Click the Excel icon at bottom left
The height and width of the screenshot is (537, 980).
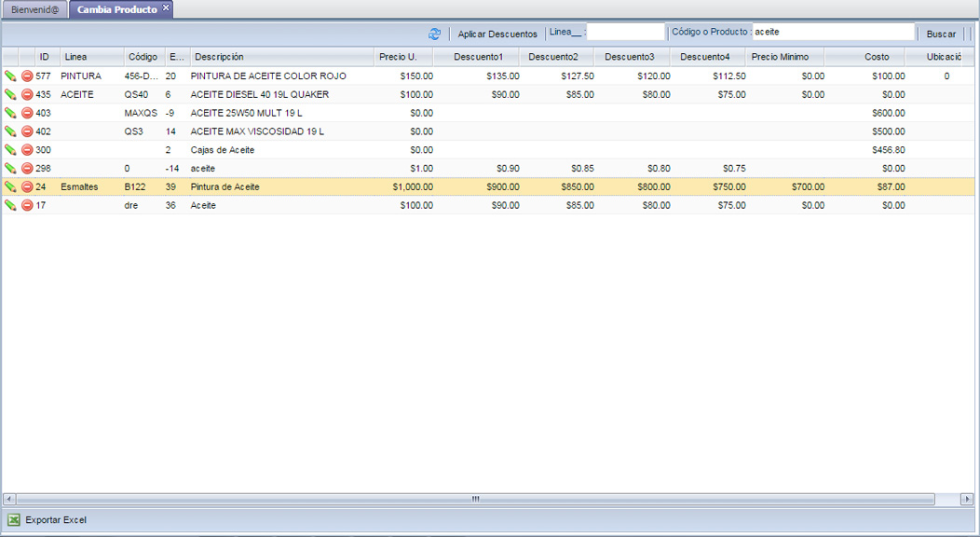[14, 520]
